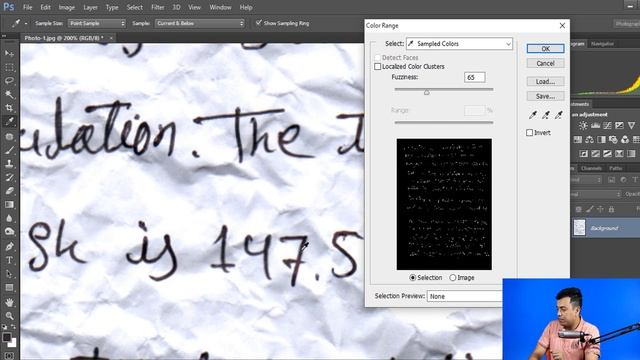Click the Fuzziness value field
The height and width of the screenshot is (360, 640).
click(475, 77)
